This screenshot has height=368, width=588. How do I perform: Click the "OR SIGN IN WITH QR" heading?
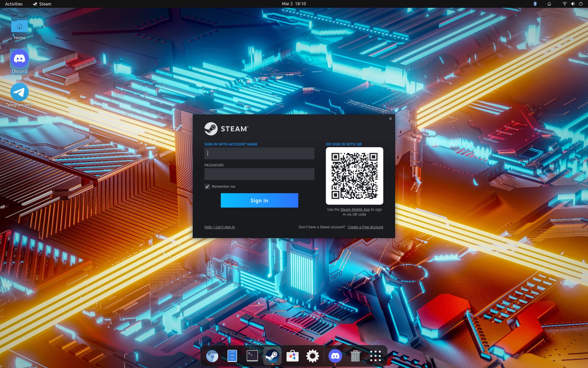point(344,144)
